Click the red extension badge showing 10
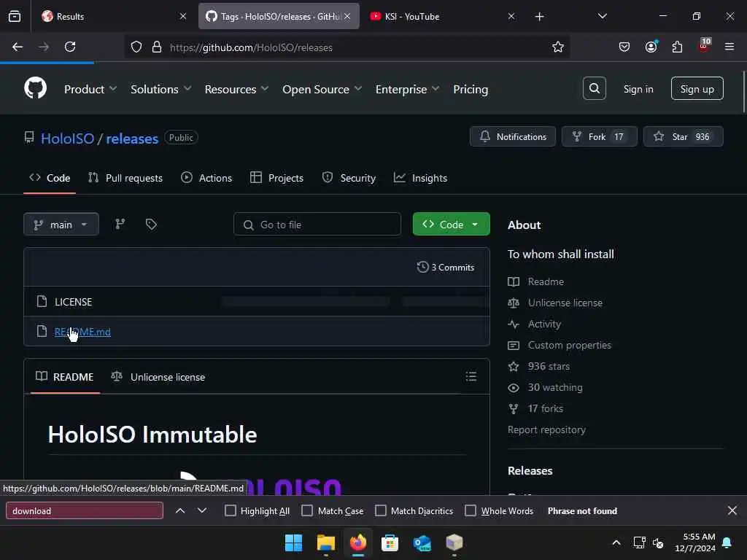 [x=704, y=46]
